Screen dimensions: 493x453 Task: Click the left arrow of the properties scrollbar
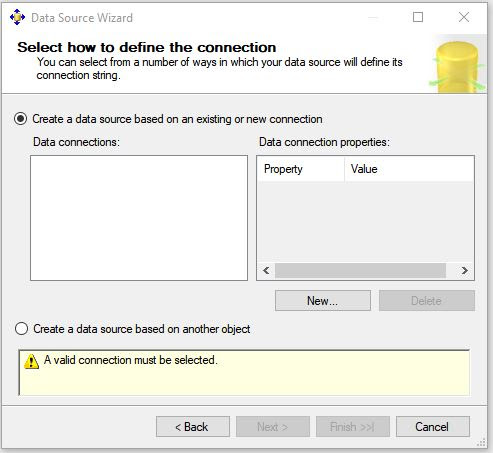pyautogui.click(x=266, y=270)
